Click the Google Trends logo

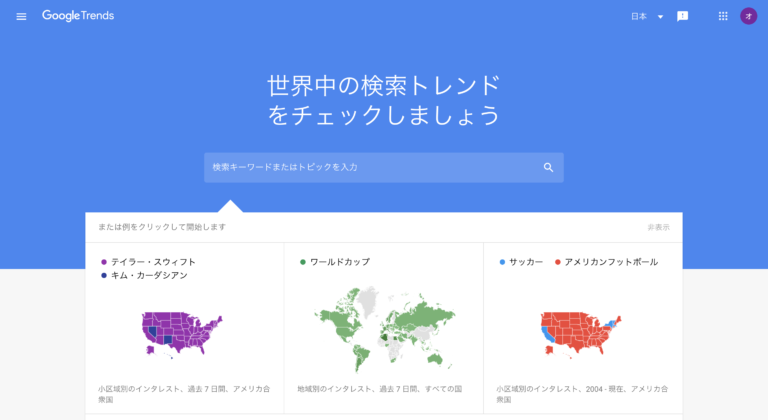(x=78, y=16)
